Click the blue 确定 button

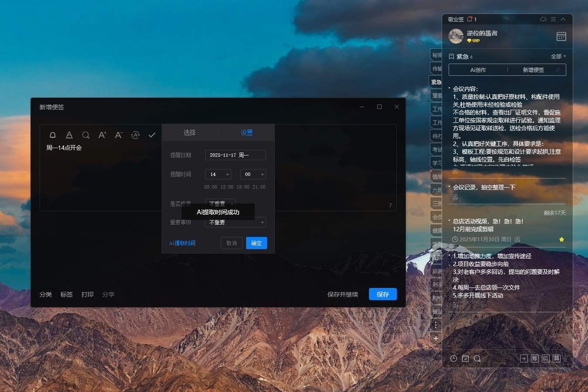tap(256, 243)
